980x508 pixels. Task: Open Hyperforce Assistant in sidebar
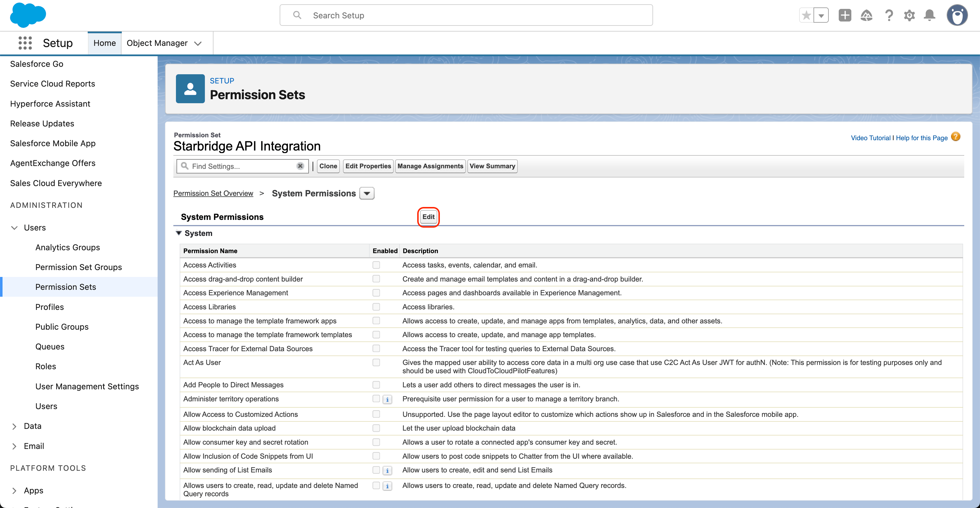[50, 103]
